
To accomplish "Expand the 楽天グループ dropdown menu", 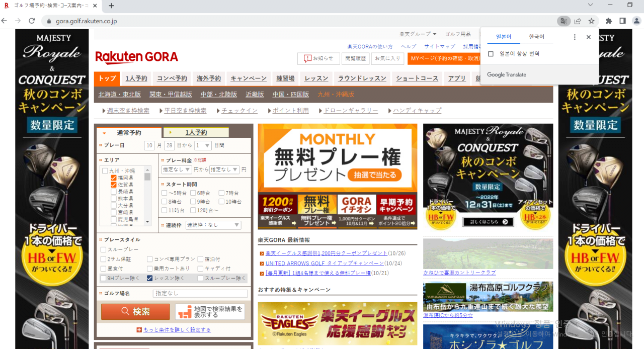I will tap(418, 34).
